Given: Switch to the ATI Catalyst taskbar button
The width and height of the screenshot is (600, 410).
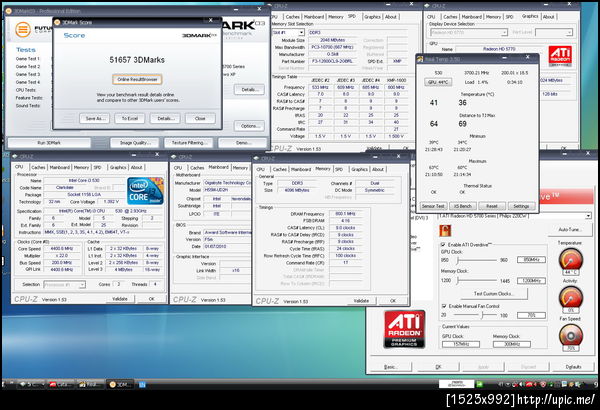Looking at the screenshot, I should [61, 384].
